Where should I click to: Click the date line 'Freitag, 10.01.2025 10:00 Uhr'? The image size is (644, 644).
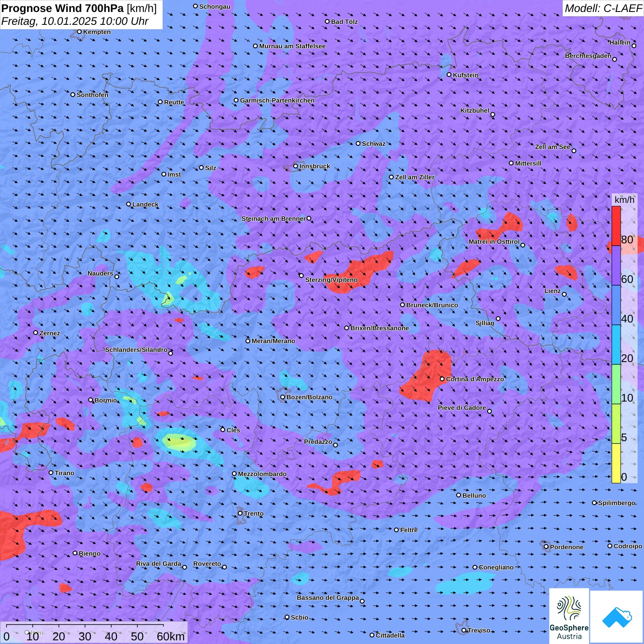click(75, 21)
